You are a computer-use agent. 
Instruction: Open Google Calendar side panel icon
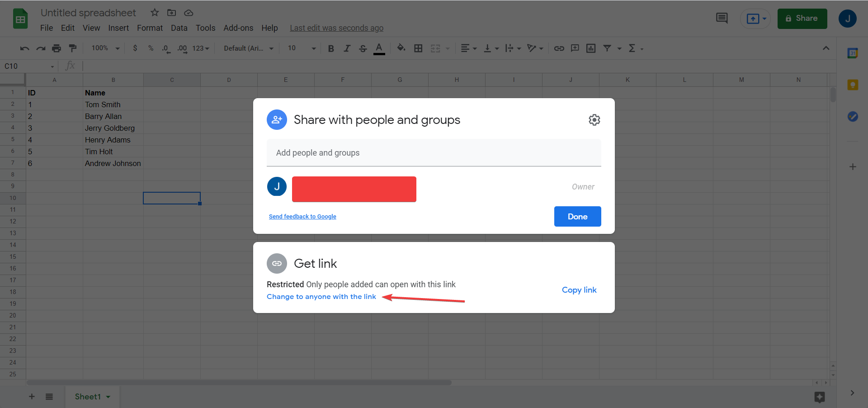(853, 53)
